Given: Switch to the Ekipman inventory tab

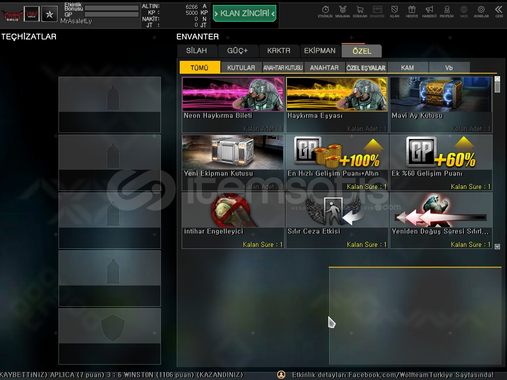Looking at the screenshot, I should [320, 51].
